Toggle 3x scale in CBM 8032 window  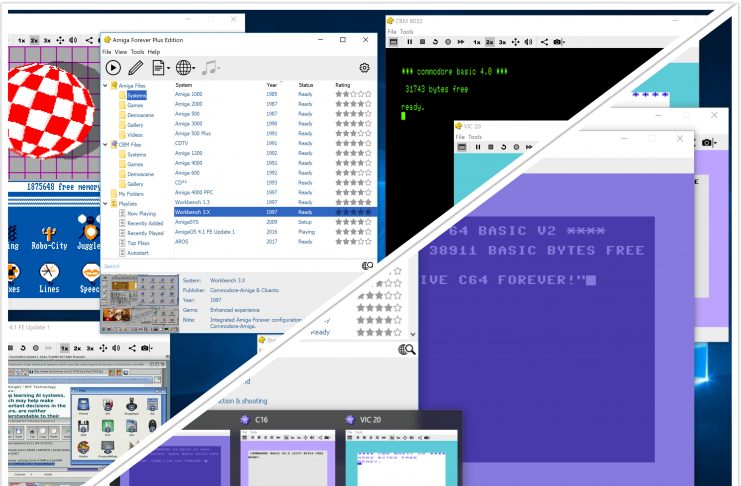coord(502,42)
